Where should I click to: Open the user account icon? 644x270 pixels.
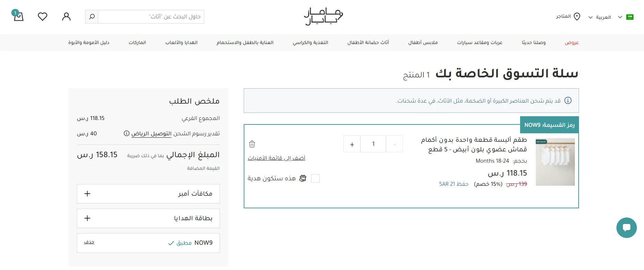[x=66, y=16]
